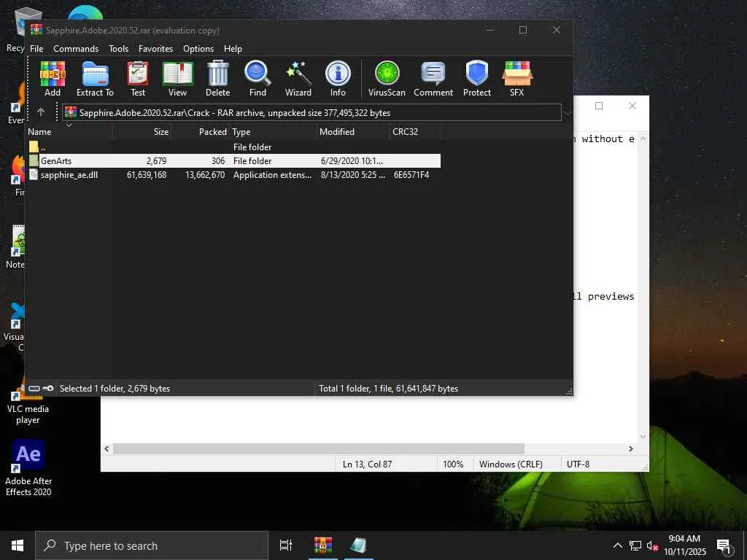747x560 pixels.
Task: Launch the Wizard tool
Action: 298,79
